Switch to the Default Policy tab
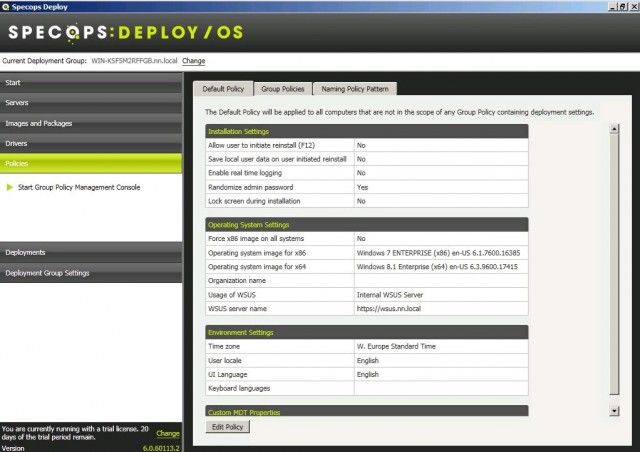 223,89
